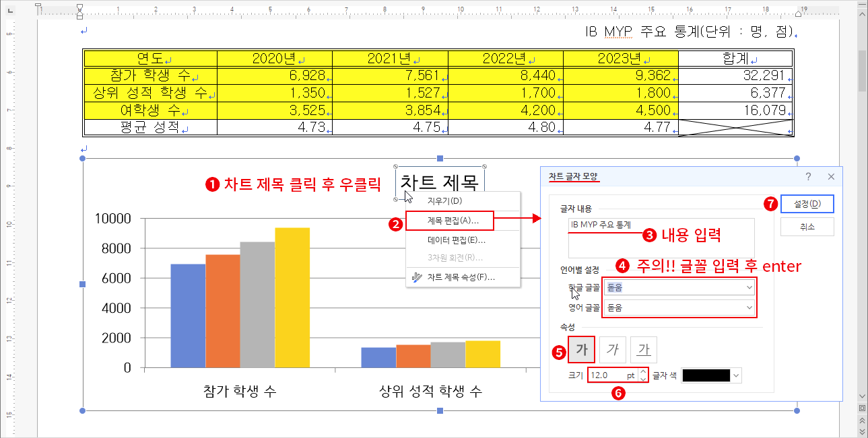The width and height of the screenshot is (868, 438).
Task: Decrease font size with the 크기 down arrow
Action: (x=642, y=379)
